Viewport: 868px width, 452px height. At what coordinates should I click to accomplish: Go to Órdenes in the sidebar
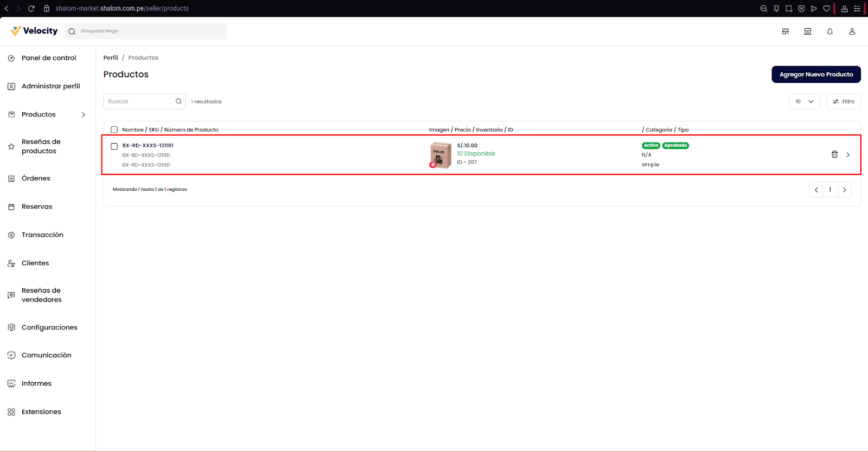pos(36,178)
